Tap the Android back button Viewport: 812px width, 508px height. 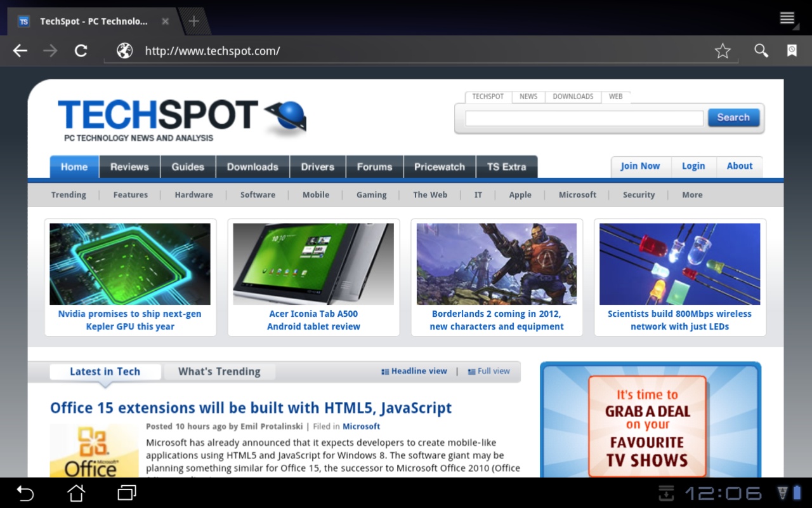(25, 493)
